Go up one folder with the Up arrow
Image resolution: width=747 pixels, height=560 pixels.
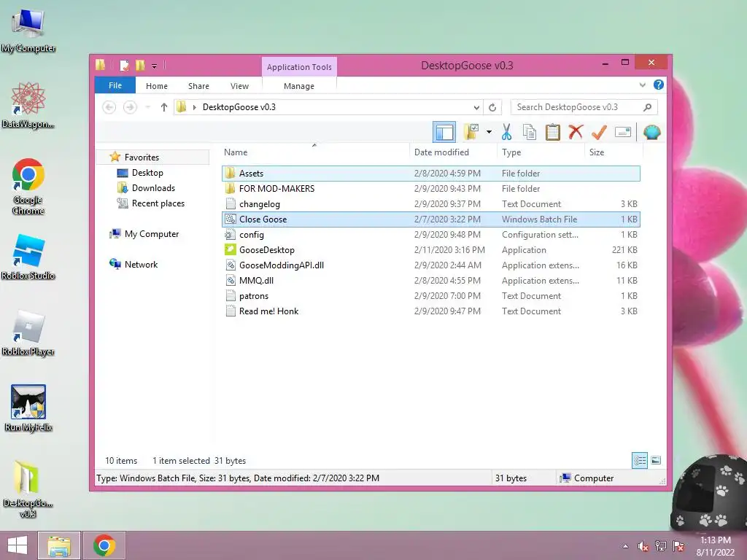pyautogui.click(x=164, y=107)
